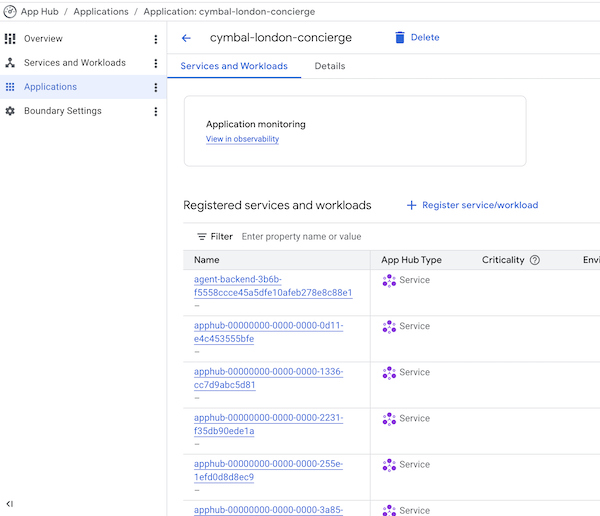Click the cymbal-london-concierge breadcrumb item
The height and width of the screenshot is (516, 600).
tap(229, 12)
